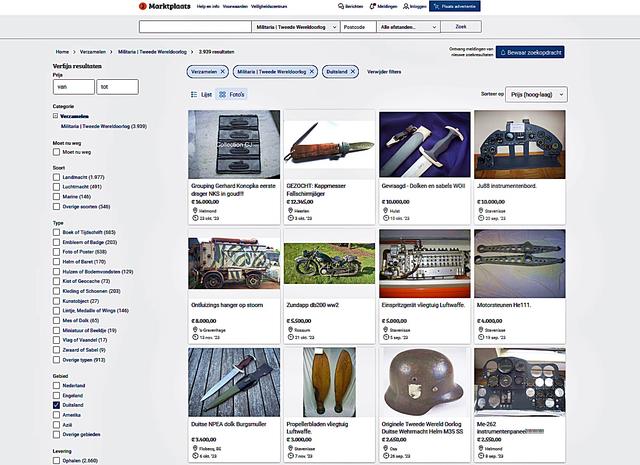This screenshot has width=640, height=465.
Task: Click the Marktplaats logo icon
Action: coord(143,6)
